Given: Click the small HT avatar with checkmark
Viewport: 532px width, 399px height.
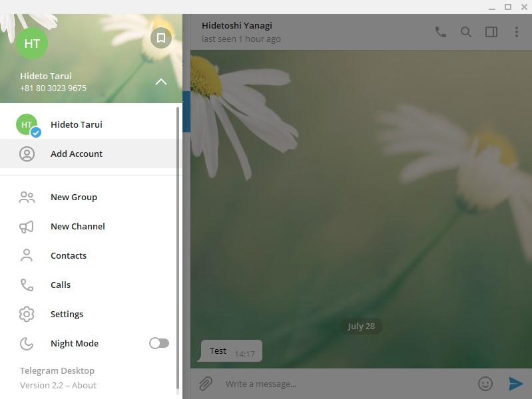Looking at the screenshot, I should [x=28, y=125].
